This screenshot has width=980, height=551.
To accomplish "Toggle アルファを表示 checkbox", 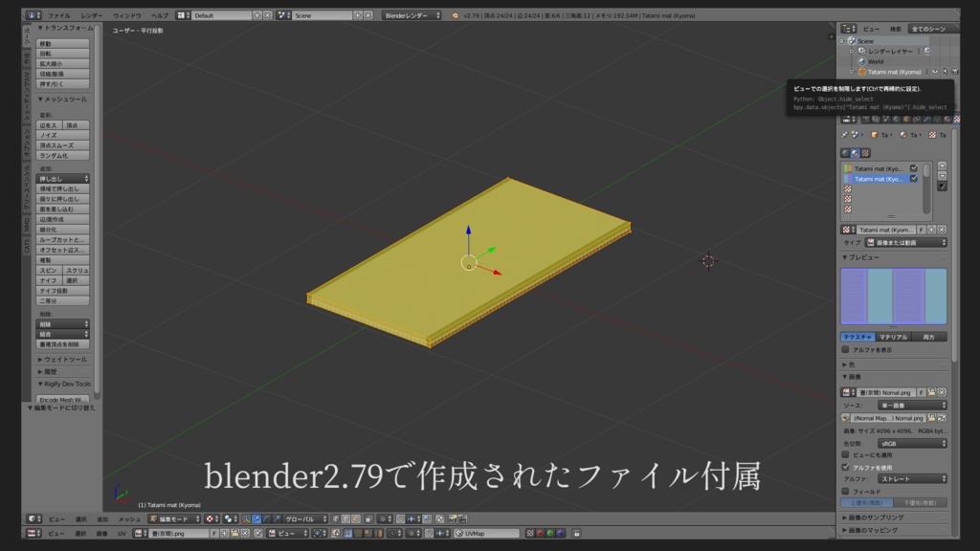I will (x=846, y=350).
